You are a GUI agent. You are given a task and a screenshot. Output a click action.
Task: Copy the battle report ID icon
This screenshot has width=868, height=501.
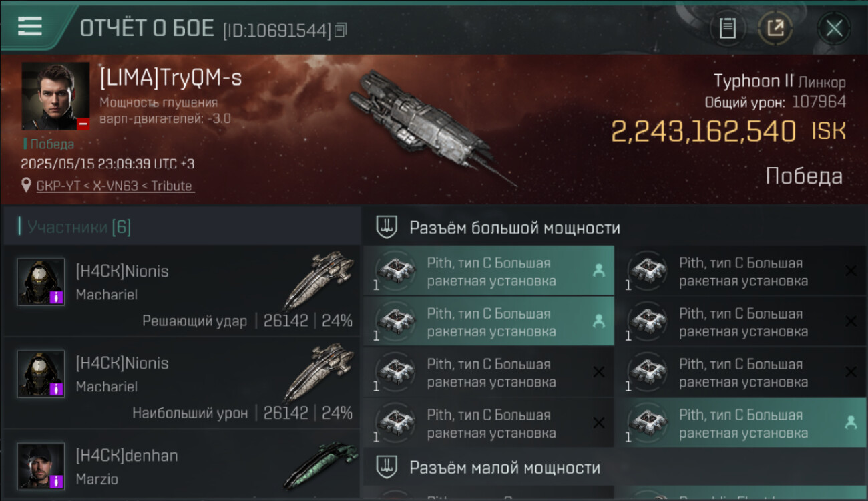pos(341,30)
